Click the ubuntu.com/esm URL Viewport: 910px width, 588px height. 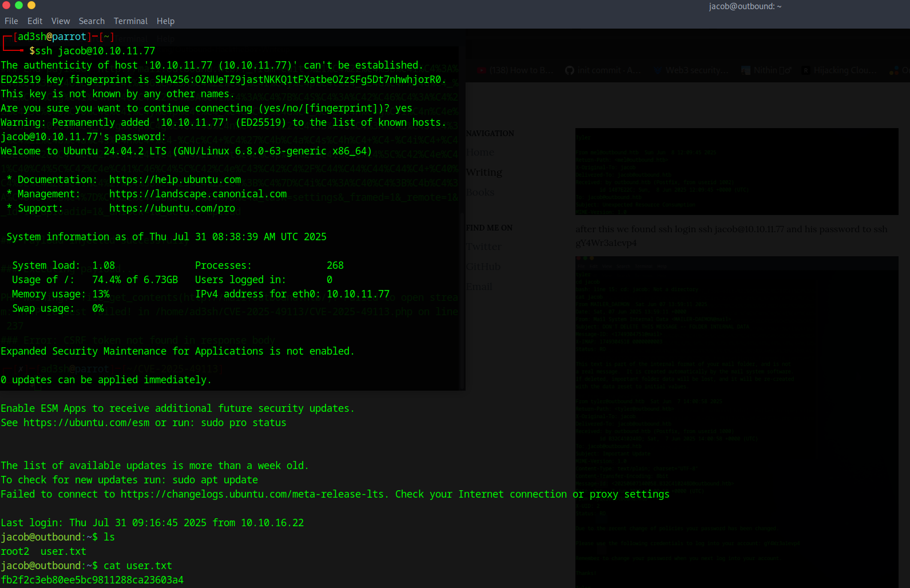(x=86, y=423)
